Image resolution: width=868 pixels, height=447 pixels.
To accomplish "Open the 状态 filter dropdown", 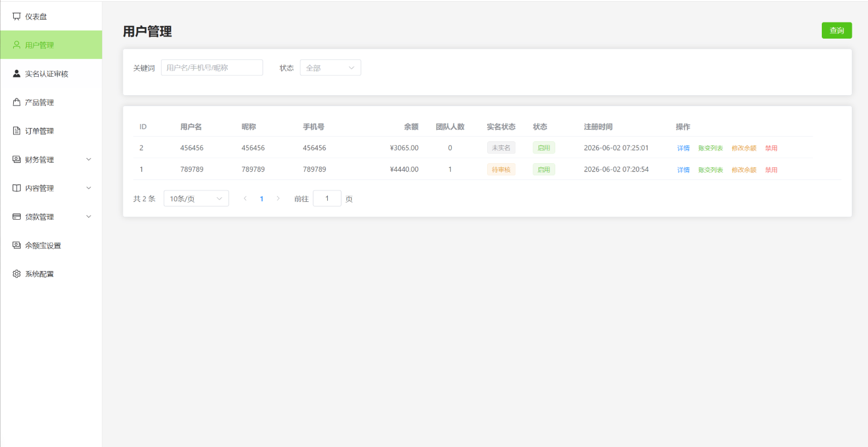I will click(x=330, y=67).
